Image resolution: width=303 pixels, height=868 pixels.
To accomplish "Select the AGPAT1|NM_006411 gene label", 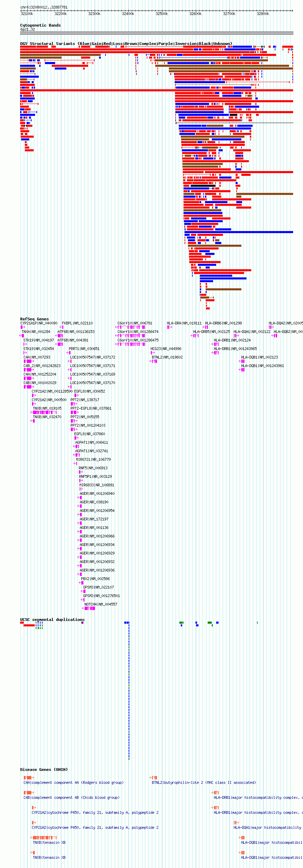I will coord(92,442).
